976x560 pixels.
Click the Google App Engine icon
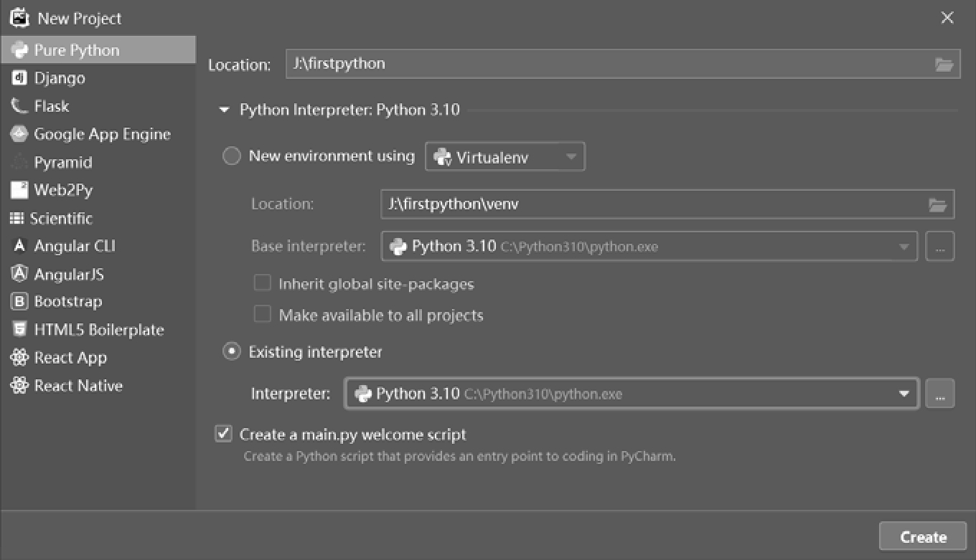pos(19,134)
